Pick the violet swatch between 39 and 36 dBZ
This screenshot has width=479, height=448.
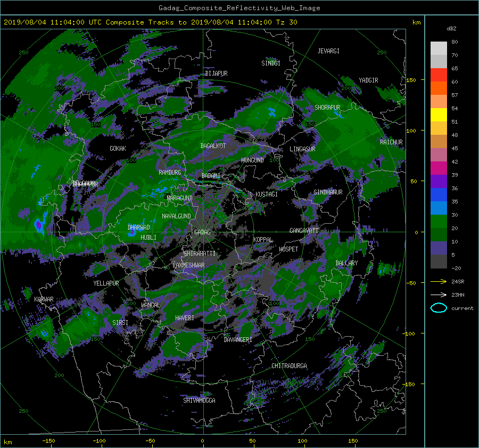click(439, 181)
